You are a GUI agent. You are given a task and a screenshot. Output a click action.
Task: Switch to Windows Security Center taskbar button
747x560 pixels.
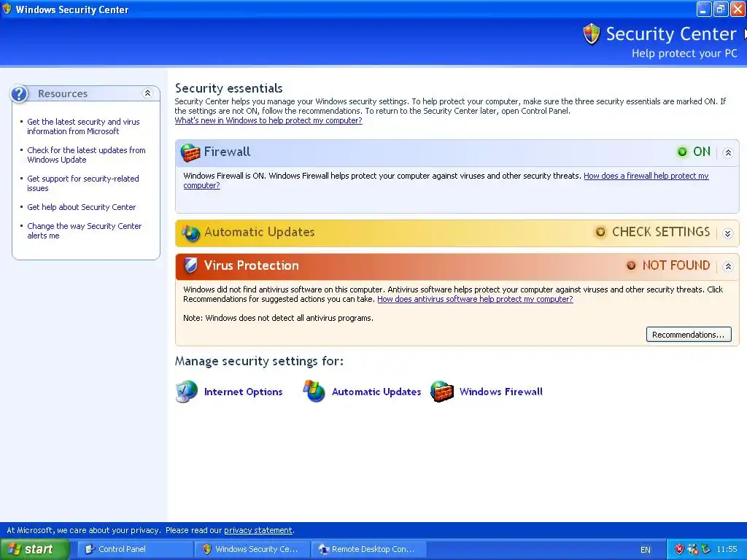tap(252, 549)
